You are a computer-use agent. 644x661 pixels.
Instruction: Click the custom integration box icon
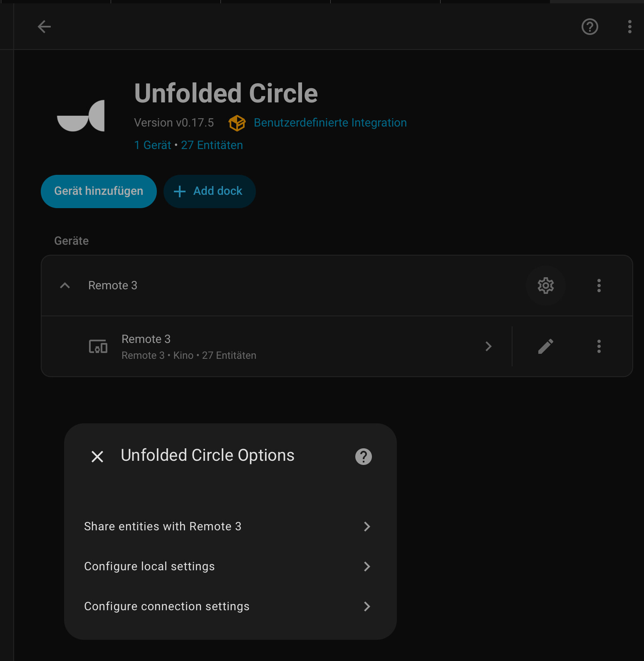coord(237,123)
